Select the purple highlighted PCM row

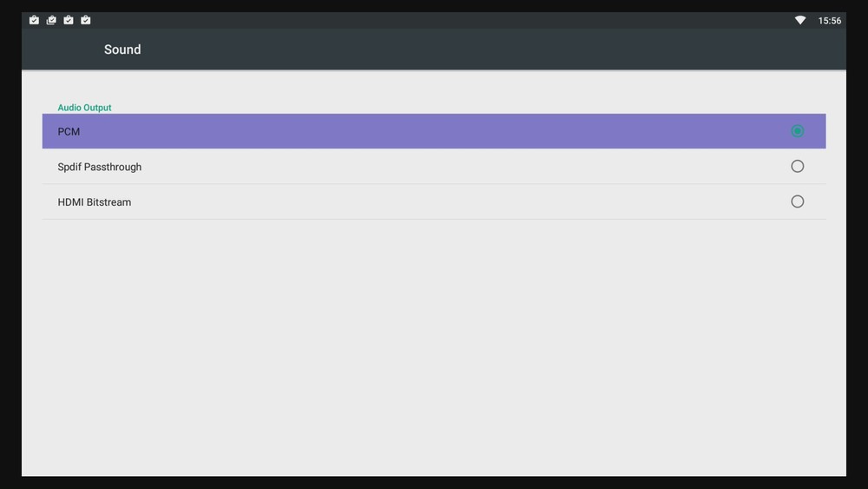tap(434, 131)
